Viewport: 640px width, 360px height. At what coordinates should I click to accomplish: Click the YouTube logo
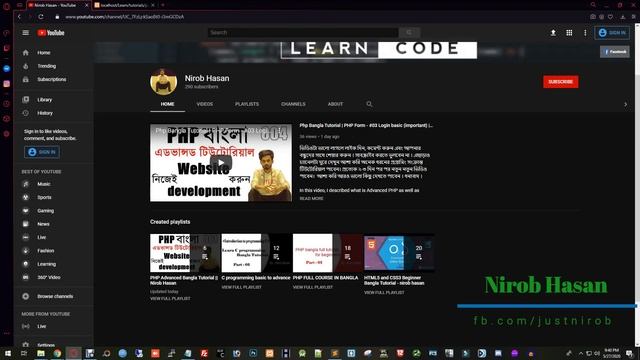pos(51,33)
